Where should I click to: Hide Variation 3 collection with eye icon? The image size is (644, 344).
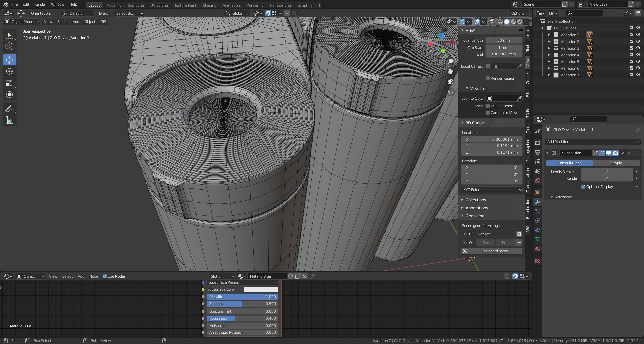coord(638,48)
